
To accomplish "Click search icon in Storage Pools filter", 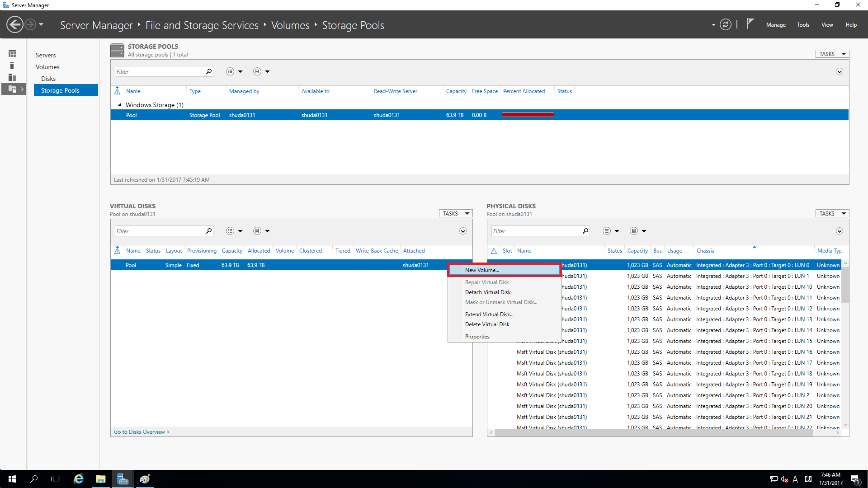I will pos(209,71).
